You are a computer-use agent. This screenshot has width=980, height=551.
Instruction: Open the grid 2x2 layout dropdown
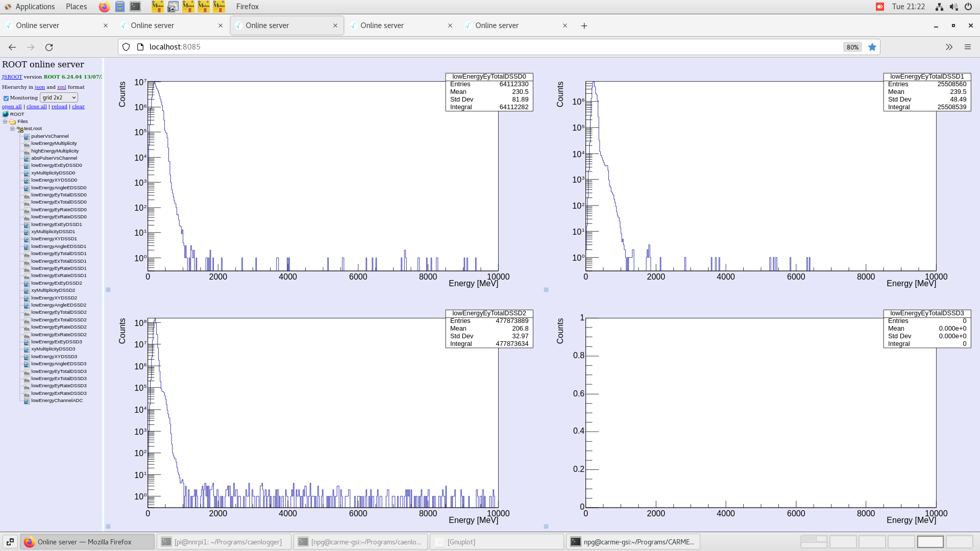coord(59,97)
